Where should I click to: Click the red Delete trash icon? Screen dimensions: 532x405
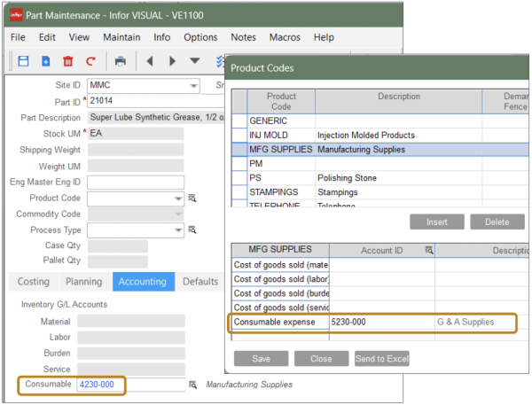pyautogui.click(x=68, y=61)
